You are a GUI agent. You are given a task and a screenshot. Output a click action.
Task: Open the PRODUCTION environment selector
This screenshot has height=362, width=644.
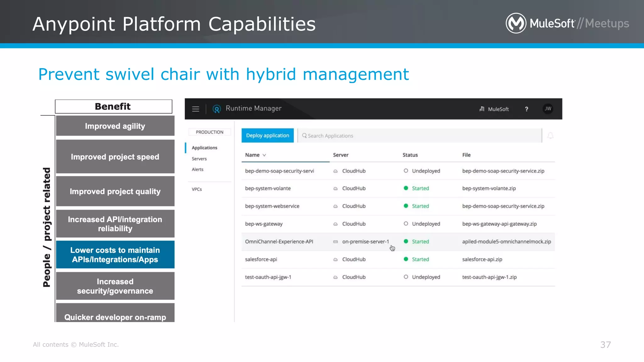click(209, 132)
